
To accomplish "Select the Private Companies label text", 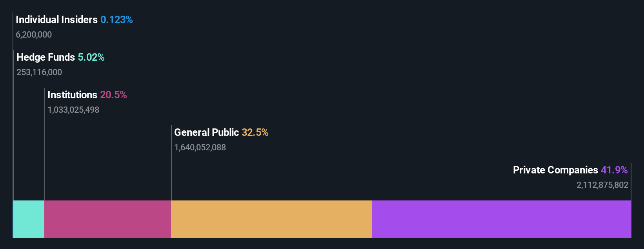I will [x=555, y=170].
